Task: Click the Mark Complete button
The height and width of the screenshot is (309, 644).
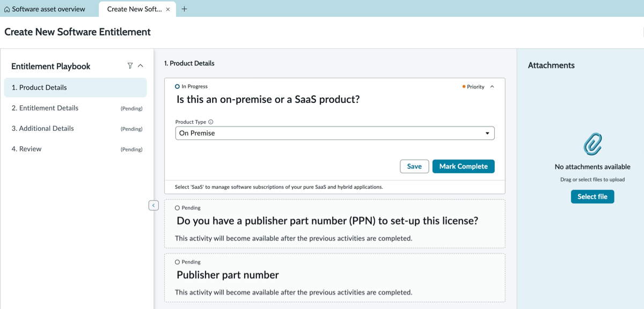Action: [464, 166]
